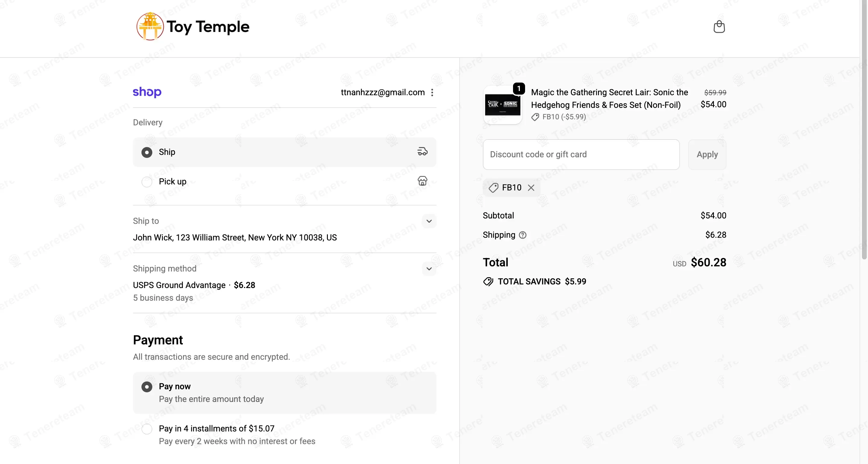The image size is (868, 464).
Task: Click the shipping truck icon
Action: pyautogui.click(x=423, y=152)
